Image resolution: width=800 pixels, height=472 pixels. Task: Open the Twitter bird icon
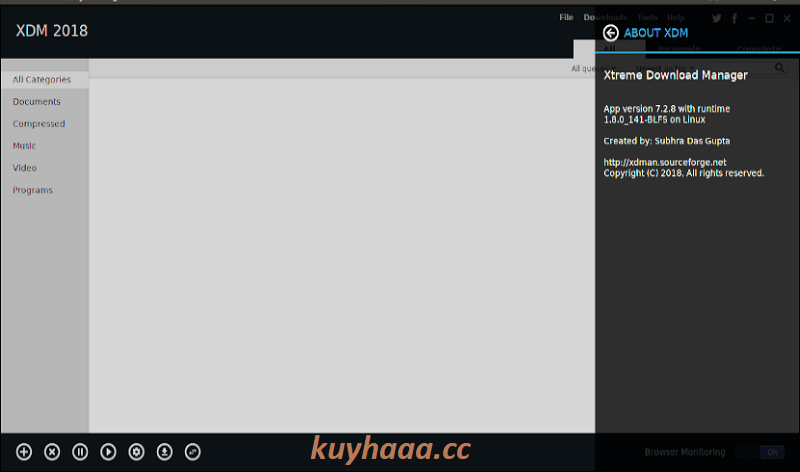tap(717, 18)
